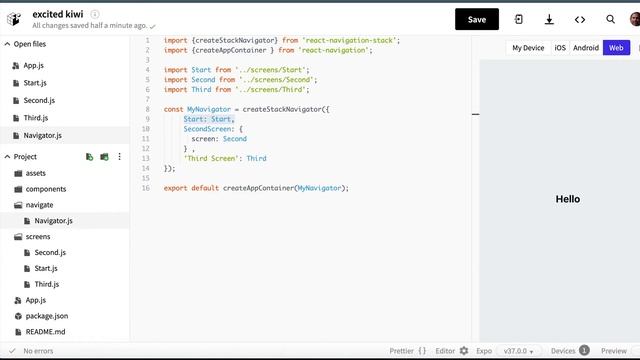The width and height of the screenshot is (640, 360).
Task: Toggle the Preview switch label
Action: point(613,351)
